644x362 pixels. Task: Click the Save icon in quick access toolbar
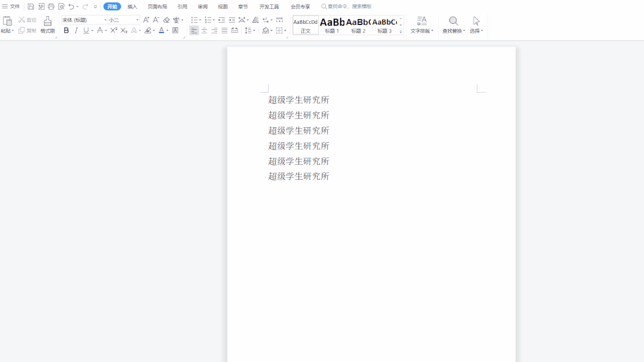coord(31,7)
